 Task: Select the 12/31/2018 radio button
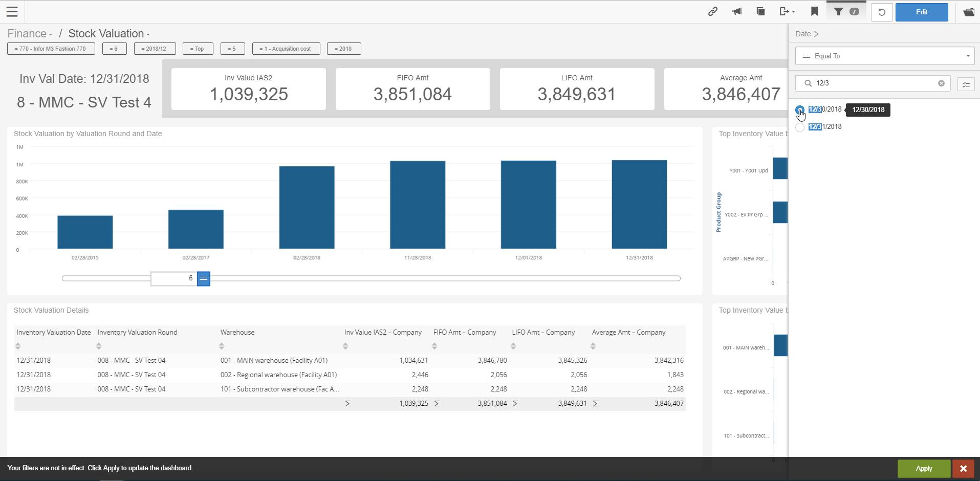(800, 127)
